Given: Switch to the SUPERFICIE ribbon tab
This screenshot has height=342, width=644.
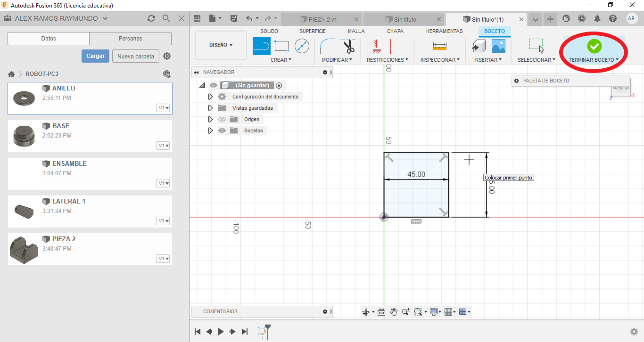Looking at the screenshot, I should click(x=313, y=31).
